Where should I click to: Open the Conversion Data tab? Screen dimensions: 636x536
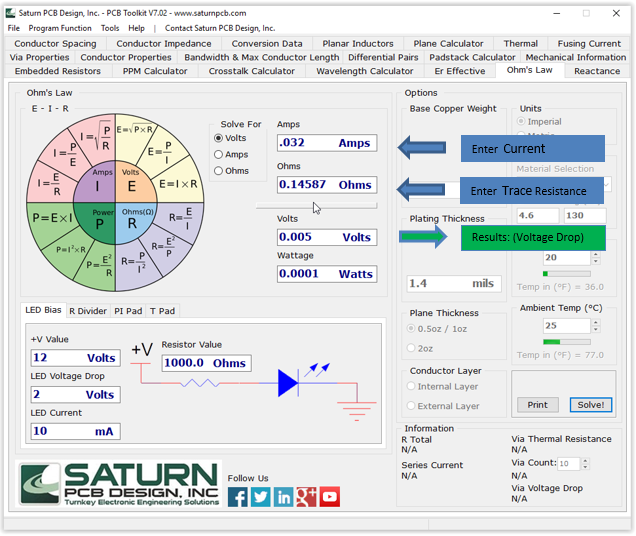click(267, 43)
